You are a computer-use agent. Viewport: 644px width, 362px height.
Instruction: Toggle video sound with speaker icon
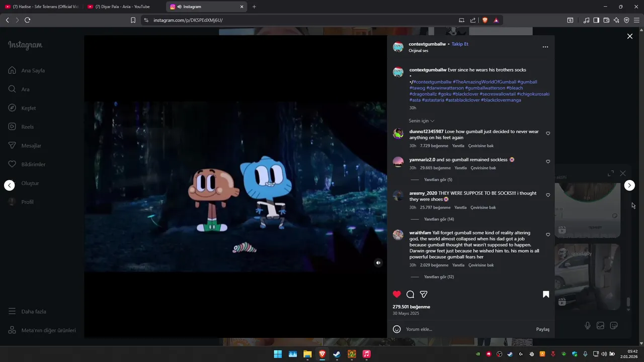(378, 262)
